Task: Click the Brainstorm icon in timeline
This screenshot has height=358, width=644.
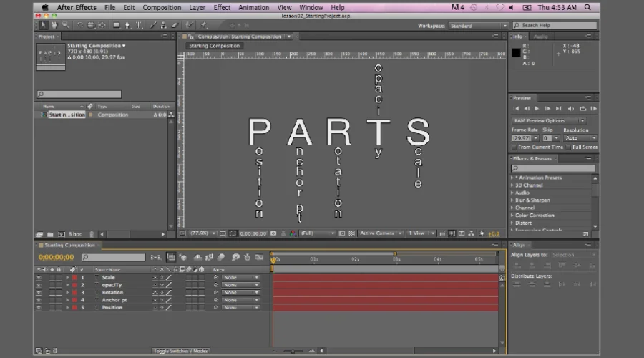Action: coord(235,257)
